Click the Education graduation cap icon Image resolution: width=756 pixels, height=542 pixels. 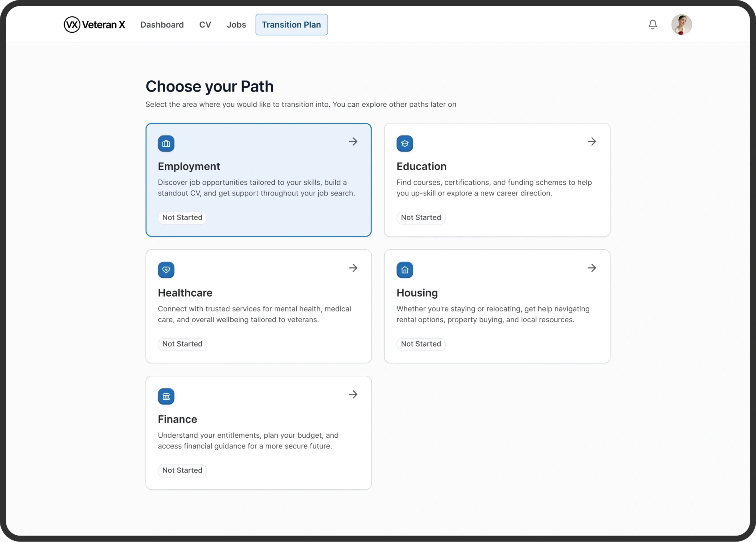pyautogui.click(x=405, y=143)
